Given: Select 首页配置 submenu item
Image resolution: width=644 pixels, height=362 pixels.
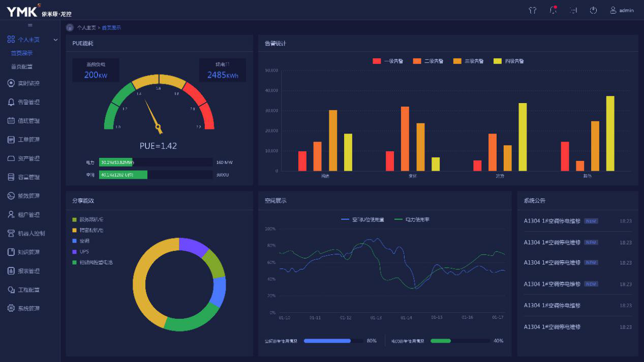Looking at the screenshot, I should [22, 67].
